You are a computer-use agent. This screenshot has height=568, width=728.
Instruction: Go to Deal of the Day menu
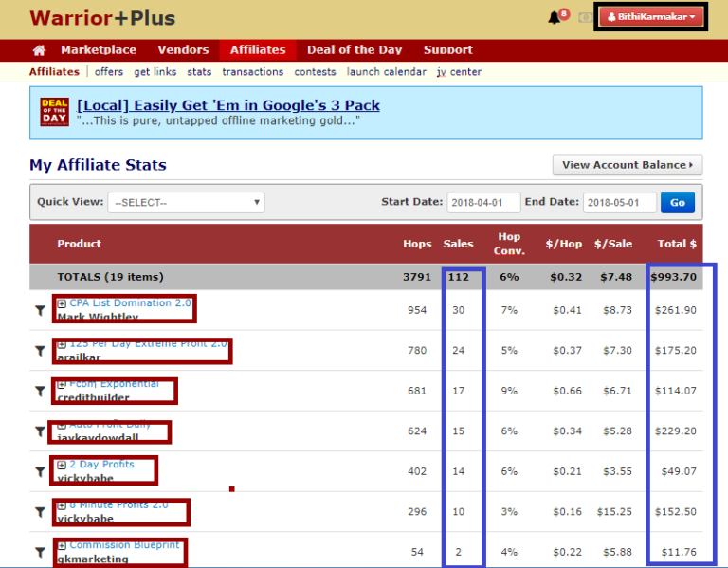coord(355,50)
